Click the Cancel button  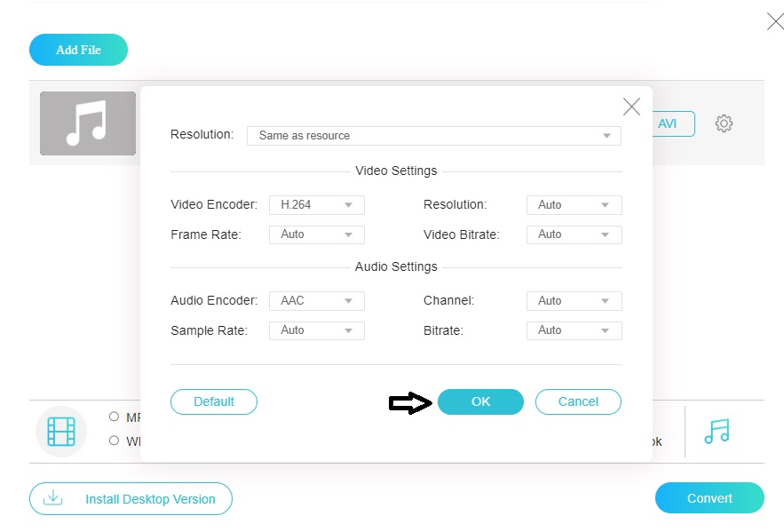578,401
